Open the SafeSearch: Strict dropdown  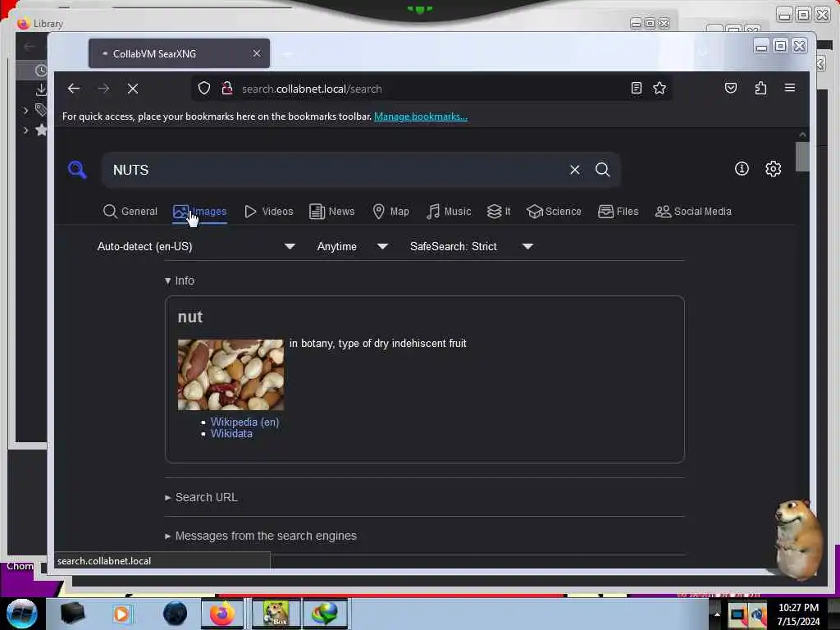point(471,246)
